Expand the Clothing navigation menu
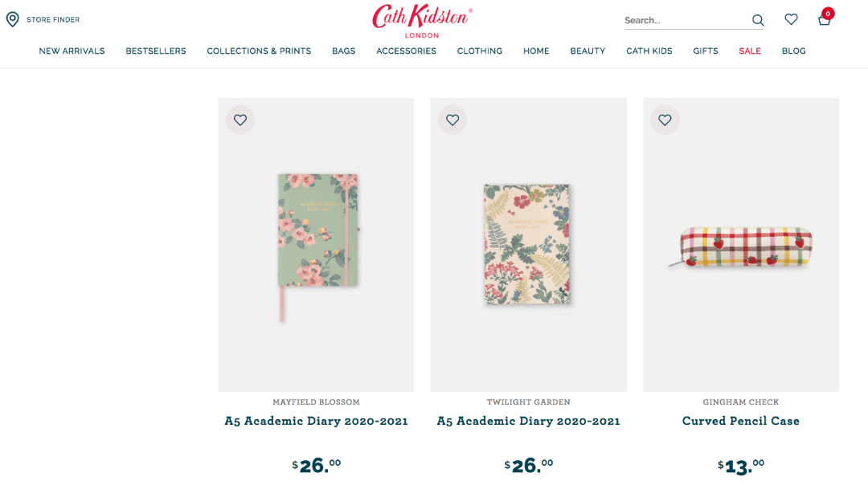Viewport: 868px width, 485px height. [480, 51]
